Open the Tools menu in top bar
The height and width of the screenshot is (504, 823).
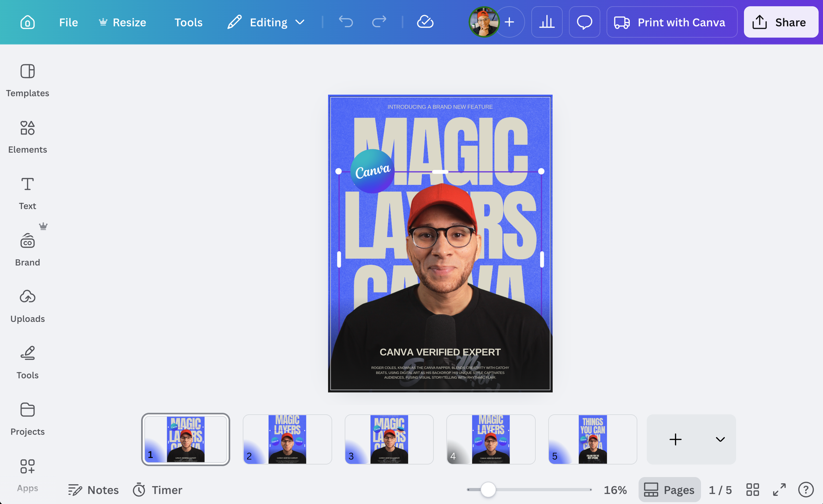coord(188,22)
